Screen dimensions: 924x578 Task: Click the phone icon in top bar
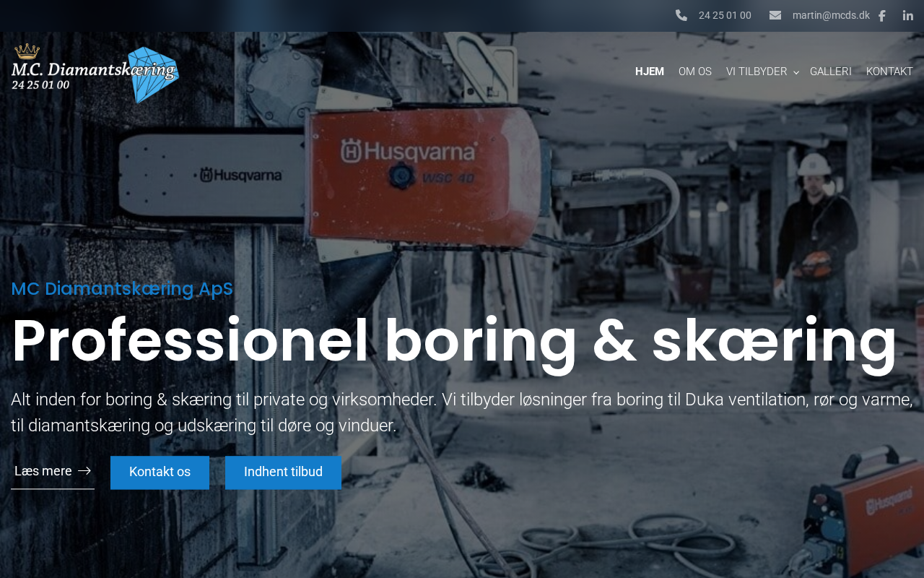681,15
